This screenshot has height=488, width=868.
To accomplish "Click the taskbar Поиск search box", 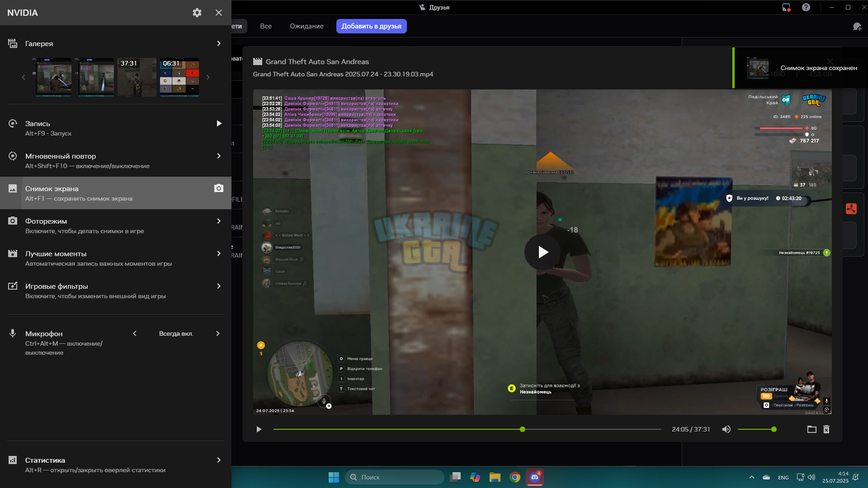I will click(395, 477).
